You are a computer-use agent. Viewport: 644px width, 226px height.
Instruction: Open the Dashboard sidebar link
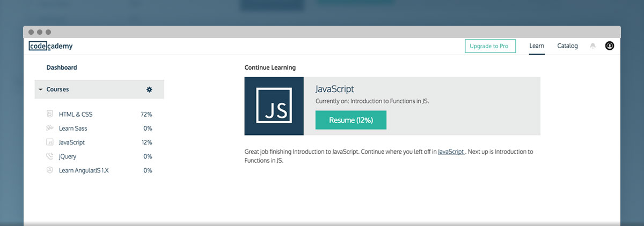[x=62, y=68]
